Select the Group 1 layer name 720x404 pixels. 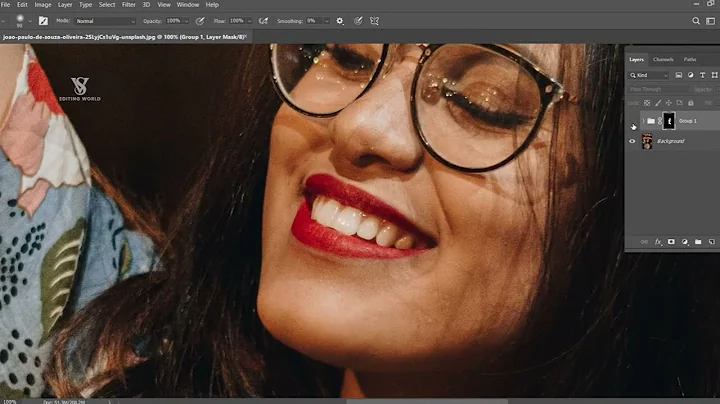pos(688,121)
